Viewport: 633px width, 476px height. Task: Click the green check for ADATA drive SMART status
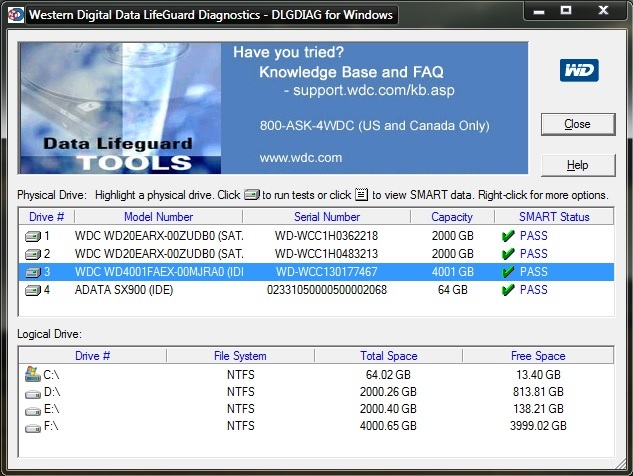click(508, 290)
